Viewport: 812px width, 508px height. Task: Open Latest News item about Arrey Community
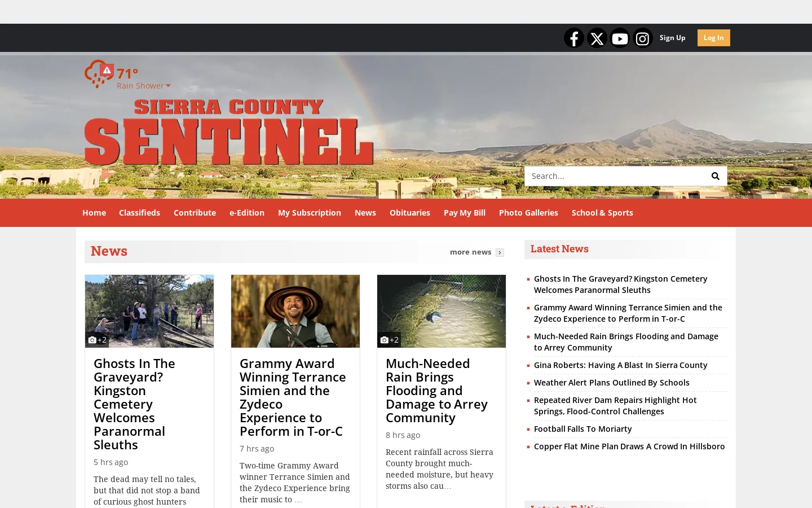pos(626,342)
